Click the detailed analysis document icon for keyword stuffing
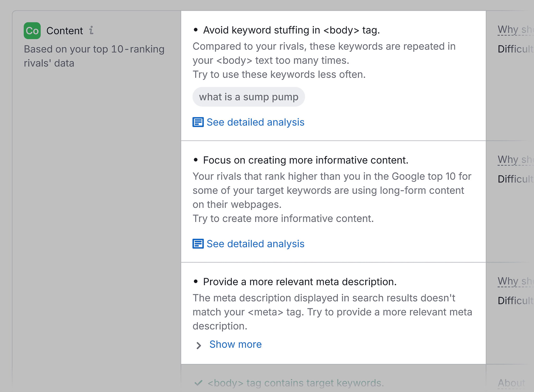 pos(198,122)
